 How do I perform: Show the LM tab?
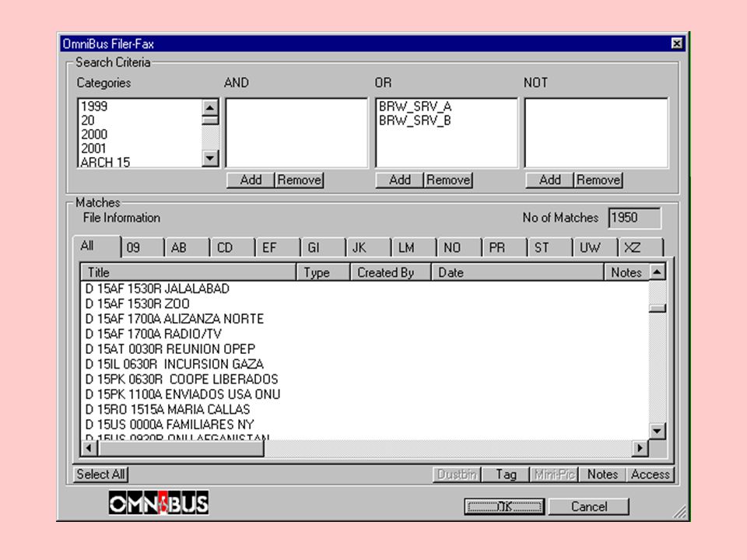pos(413,247)
